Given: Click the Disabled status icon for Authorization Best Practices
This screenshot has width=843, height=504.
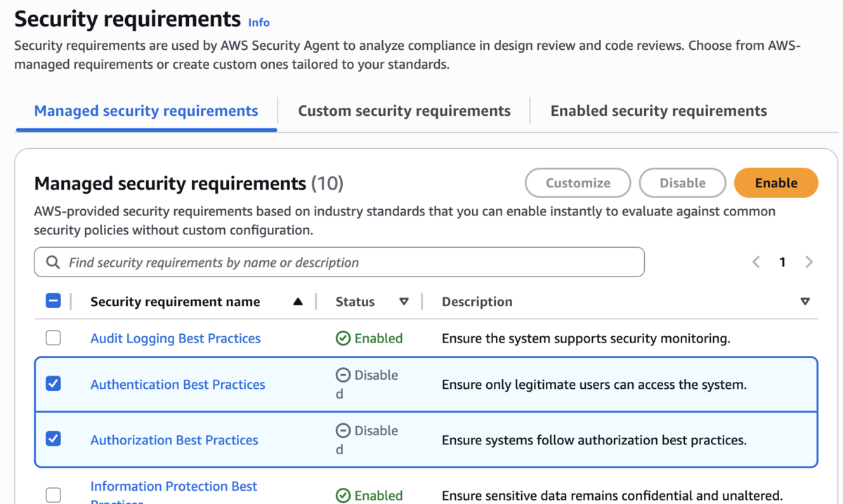Looking at the screenshot, I should pyautogui.click(x=343, y=431).
